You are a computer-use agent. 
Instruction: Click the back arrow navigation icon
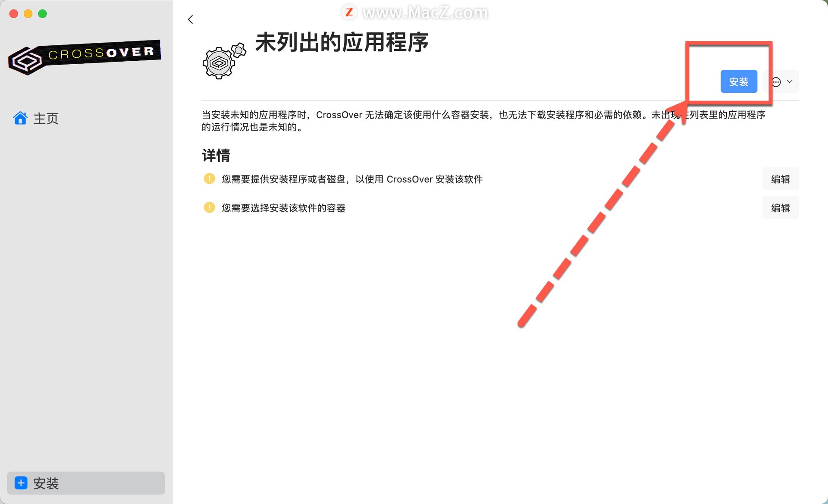(191, 19)
